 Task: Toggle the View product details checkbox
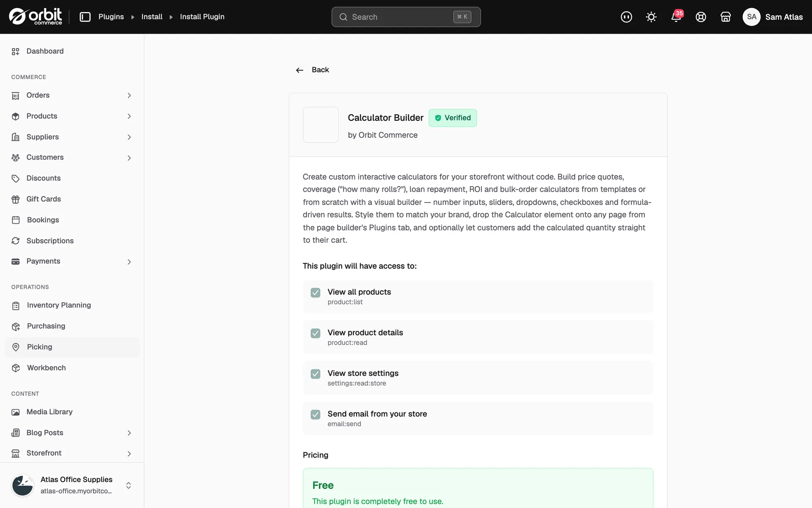315,333
